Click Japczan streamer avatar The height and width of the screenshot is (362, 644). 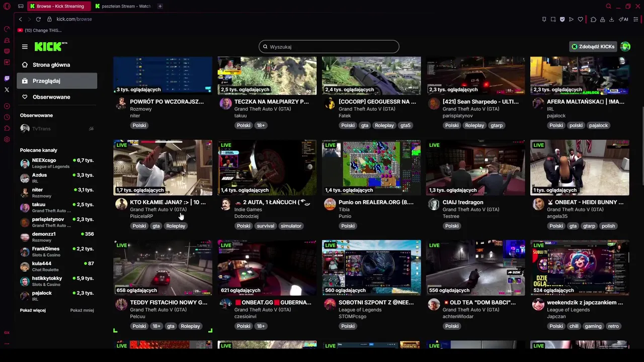tap(538, 304)
